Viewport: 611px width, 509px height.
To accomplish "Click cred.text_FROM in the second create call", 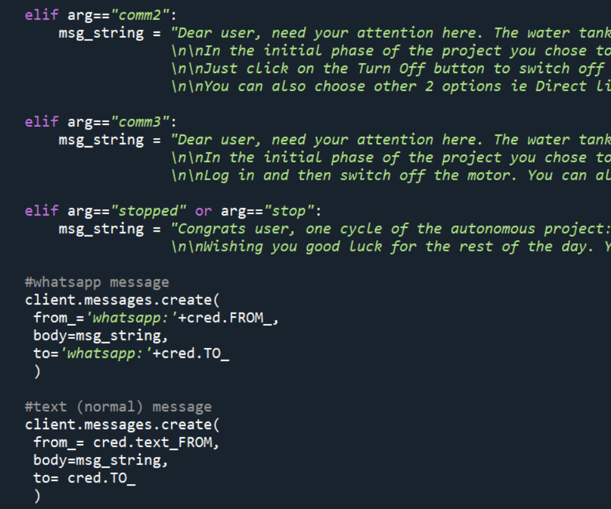I will coord(153,443).
